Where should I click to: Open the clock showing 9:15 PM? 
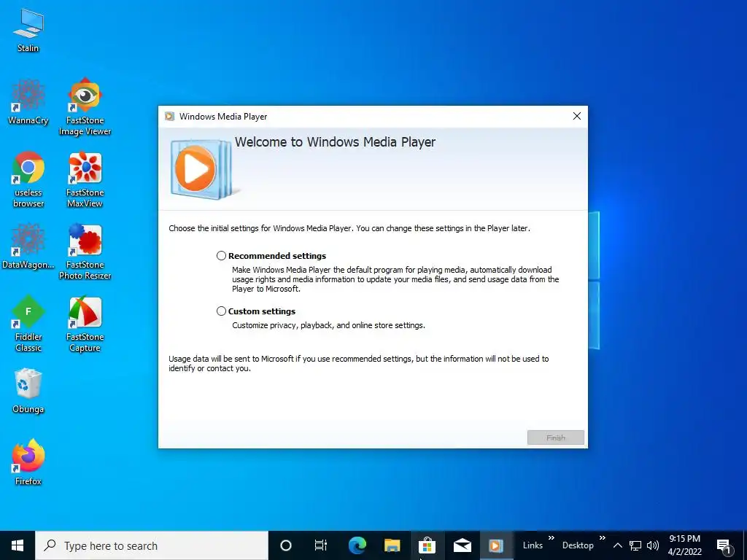pos(684,545)
